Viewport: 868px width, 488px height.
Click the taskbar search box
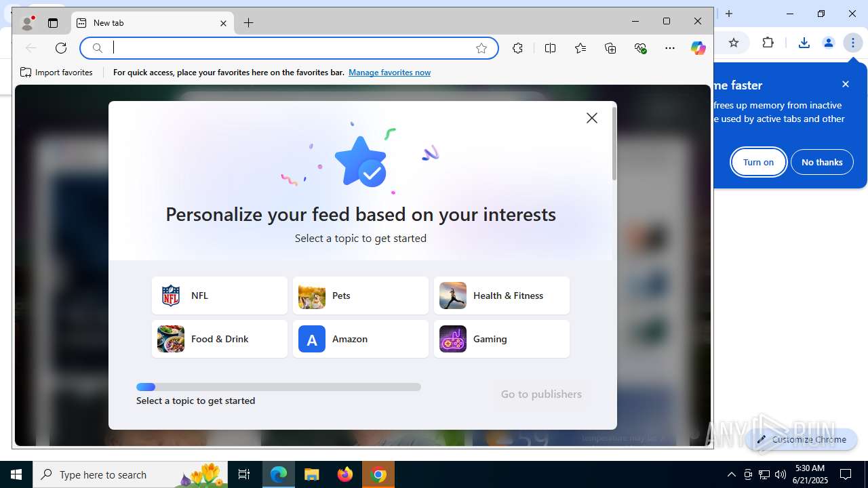pyautogui.click(x=130, y=474)
